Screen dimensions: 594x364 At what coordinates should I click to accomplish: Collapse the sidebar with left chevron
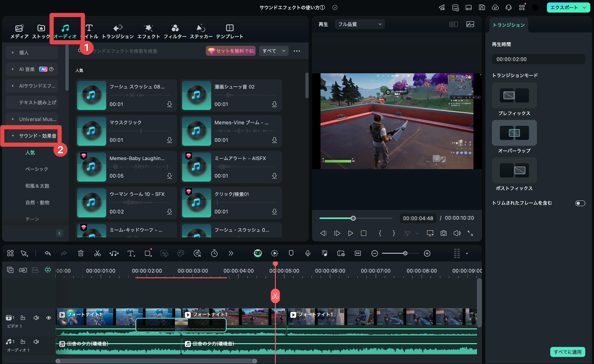[59, 233]
